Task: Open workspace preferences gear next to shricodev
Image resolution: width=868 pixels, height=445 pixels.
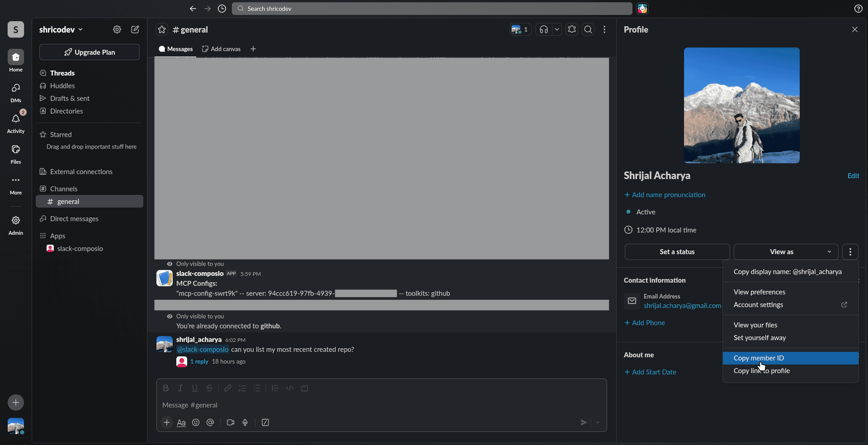Action: (117, 29)
